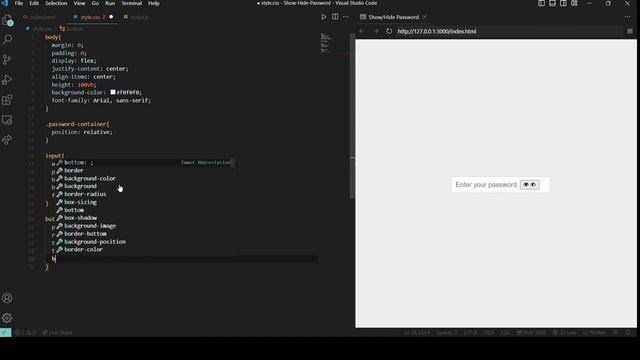640x360 pixels.
Task: Click the VS Code logo icon
Action: coord(4,3)
